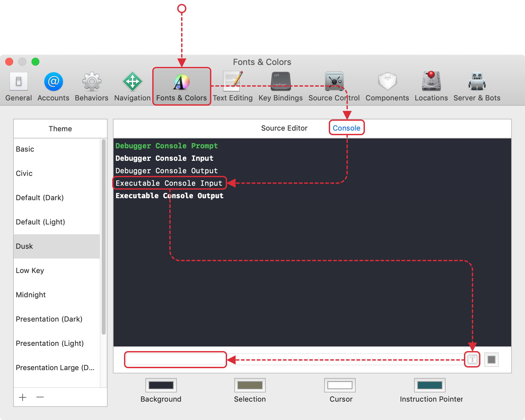Select the Presentation Large (D... theme

pos(57,368)
